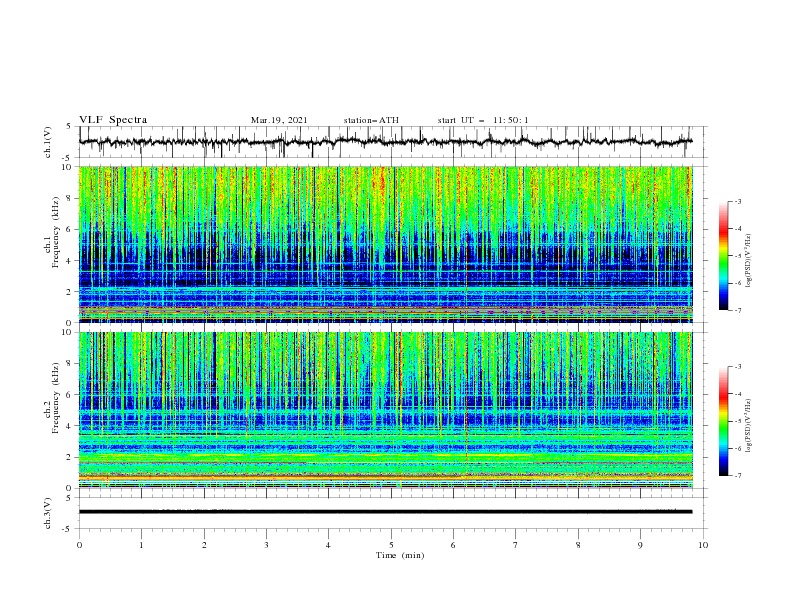This screenshot has height=612, width=792.
Task: Click the "VLF Spectra" plot title
Action: point(113,120)
